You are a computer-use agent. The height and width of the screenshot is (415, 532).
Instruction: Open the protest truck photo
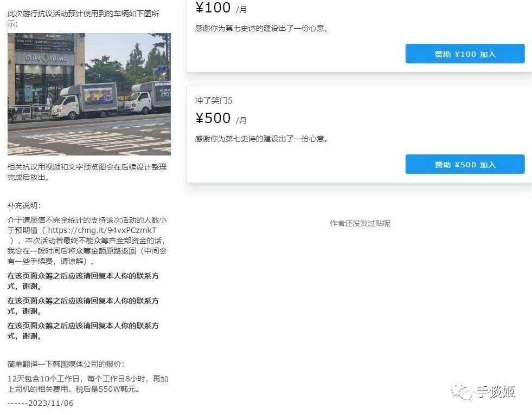89,94
